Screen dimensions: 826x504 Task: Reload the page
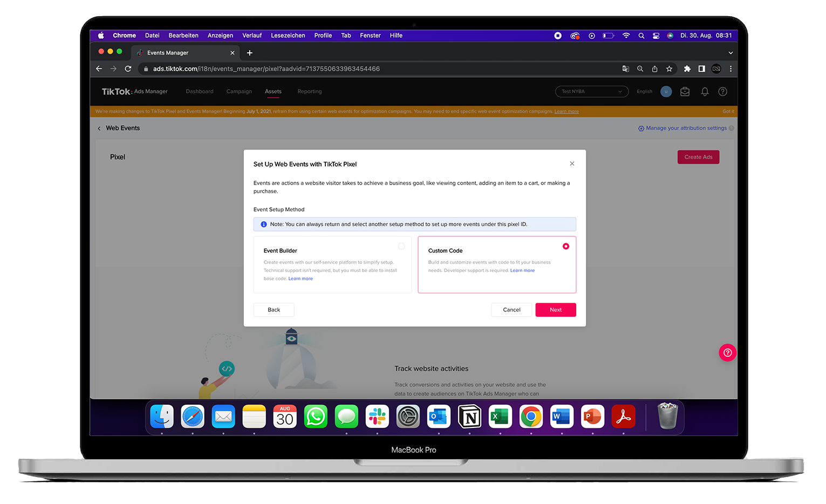tap(128, 69)
